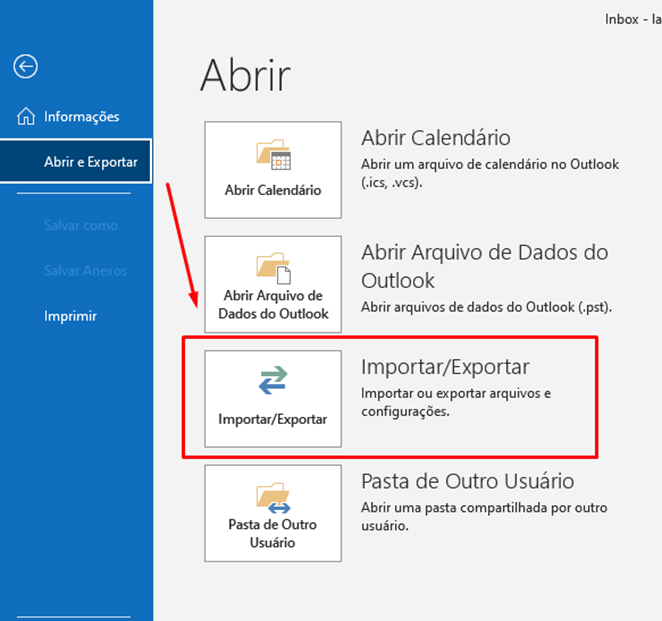The height and width of the screenshot is (621, 662).
Task: Click the Pasta de Outro Usuário shared folder icon
Action: click(x=273, y=498)
